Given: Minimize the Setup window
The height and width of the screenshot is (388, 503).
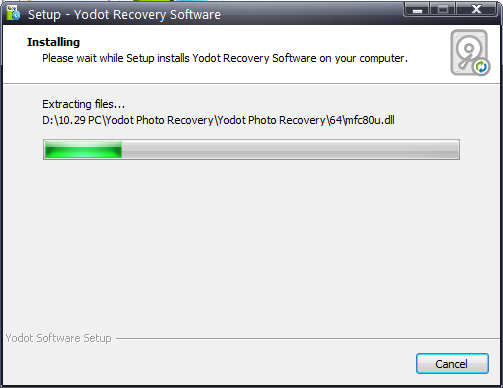Looking at the screenshot, I should coord(417,10).
